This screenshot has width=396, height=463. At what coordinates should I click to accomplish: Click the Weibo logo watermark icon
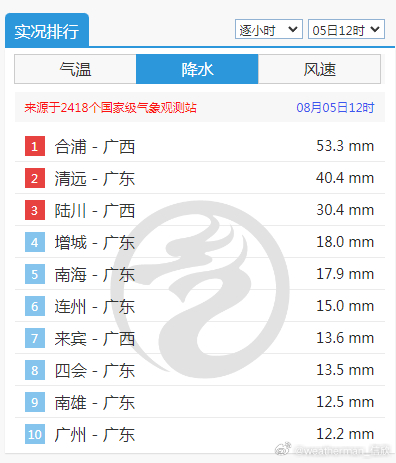click(283, 449)
